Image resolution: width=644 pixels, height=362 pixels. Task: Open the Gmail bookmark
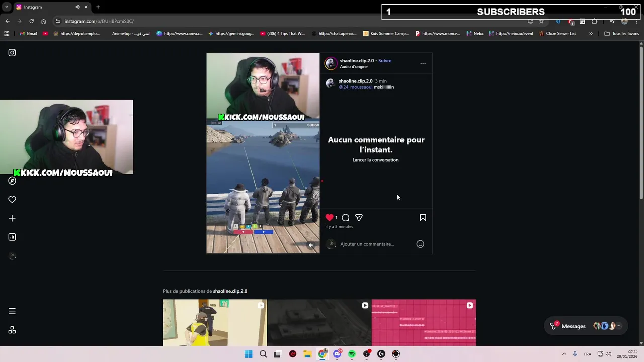(28, 34)
